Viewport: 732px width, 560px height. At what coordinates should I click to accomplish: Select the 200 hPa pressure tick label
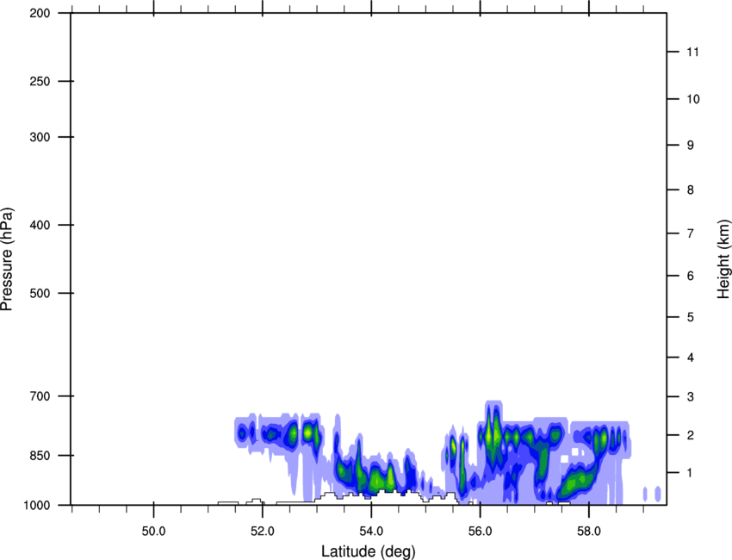[x=38, y=14]
